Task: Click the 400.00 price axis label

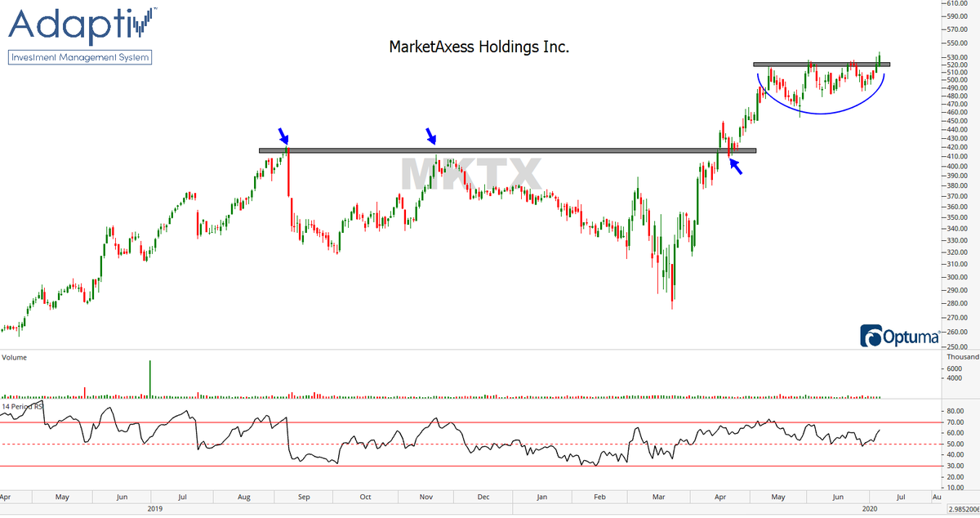Action: tap(956, 166)
